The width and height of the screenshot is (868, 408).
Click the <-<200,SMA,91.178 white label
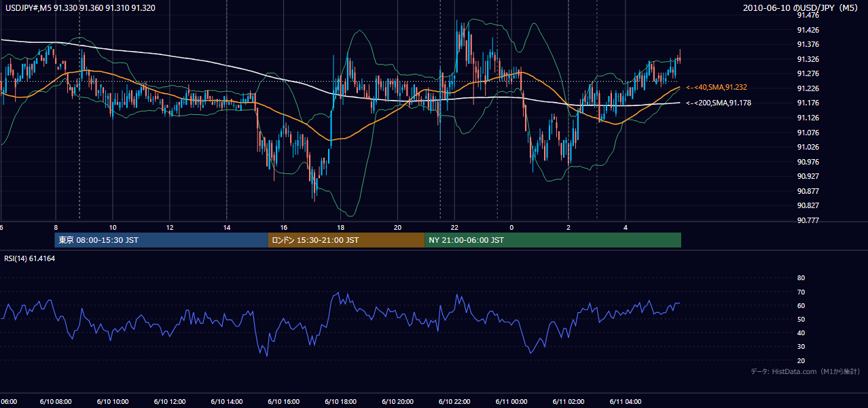click(719, 103)
